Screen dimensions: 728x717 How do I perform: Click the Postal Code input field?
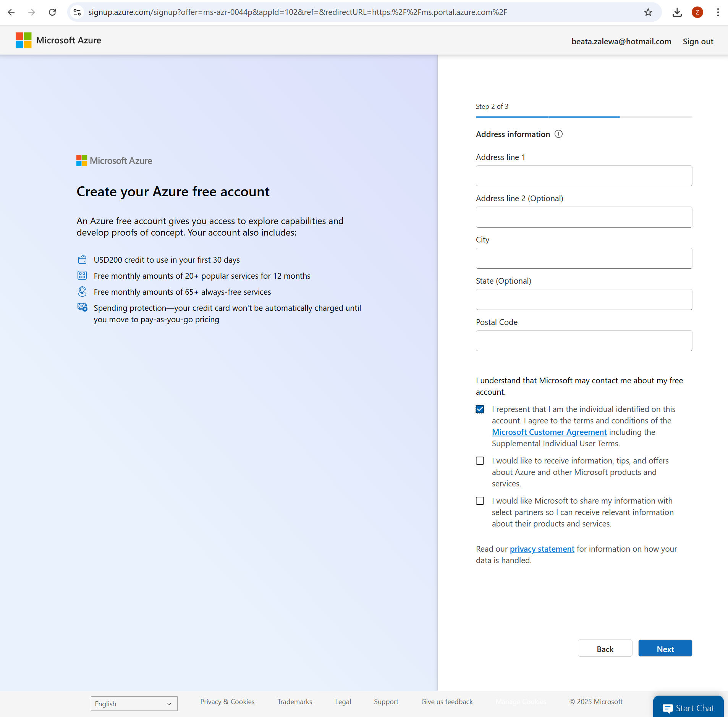[584, 341]
